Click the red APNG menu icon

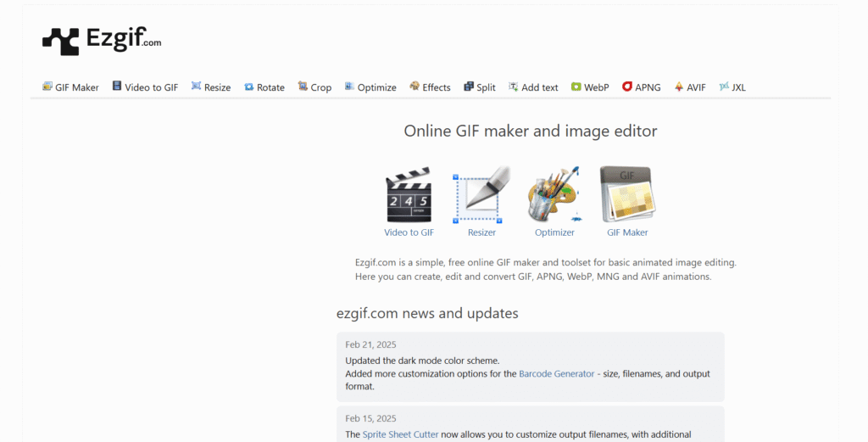point(627,87)
